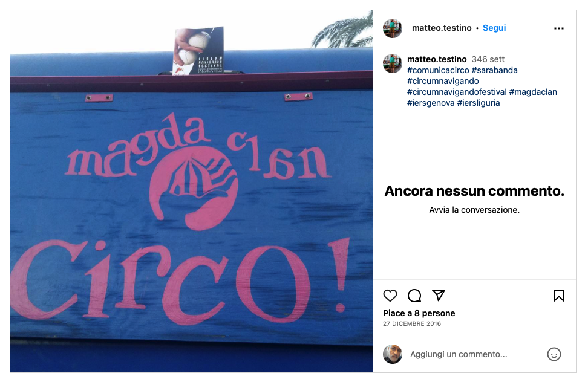
Task: Open the three-dot more options menu
Action: pos(559,28)
